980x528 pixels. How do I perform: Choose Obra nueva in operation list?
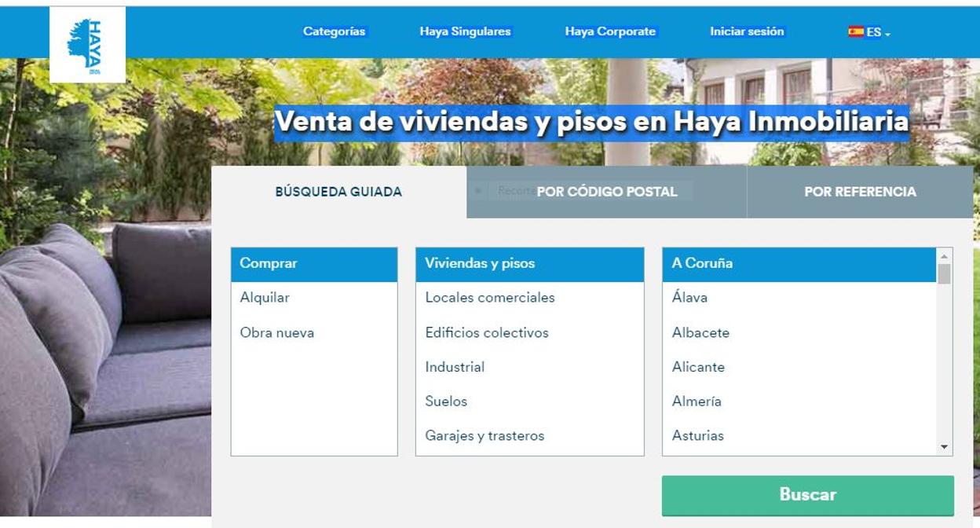pos(276,332)
